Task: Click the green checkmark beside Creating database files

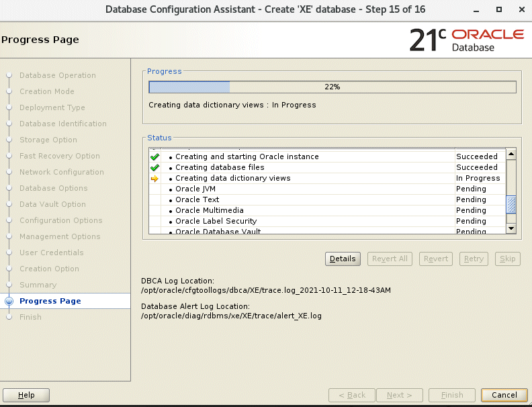Action: (x=154, y=167)
